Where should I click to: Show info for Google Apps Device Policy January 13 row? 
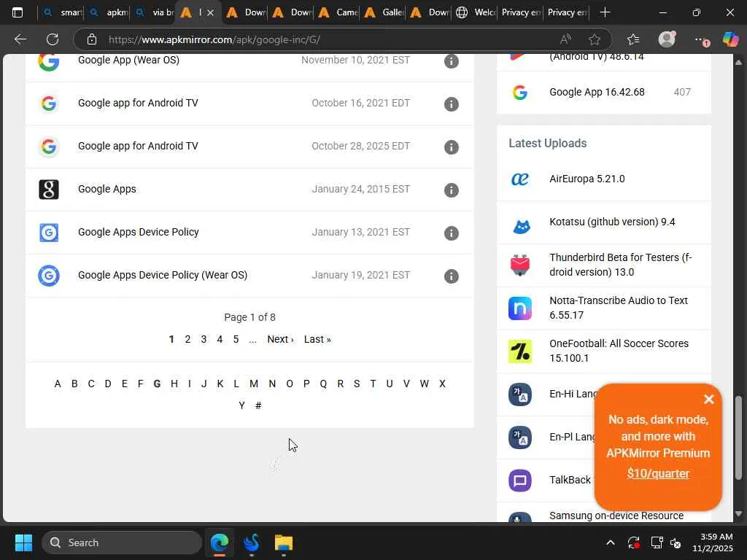[x=451, y=233]
